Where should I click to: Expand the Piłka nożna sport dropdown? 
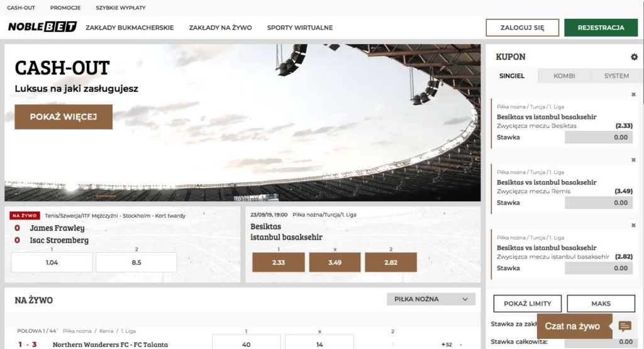(431, 299)
